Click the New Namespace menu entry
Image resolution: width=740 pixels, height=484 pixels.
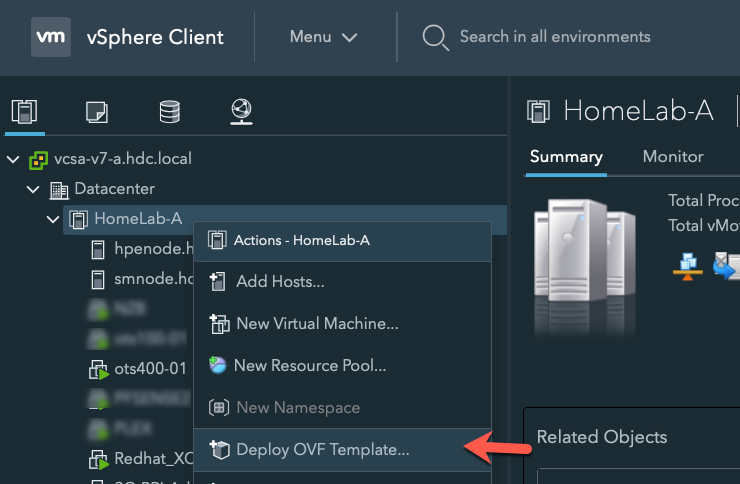(342, 408)
